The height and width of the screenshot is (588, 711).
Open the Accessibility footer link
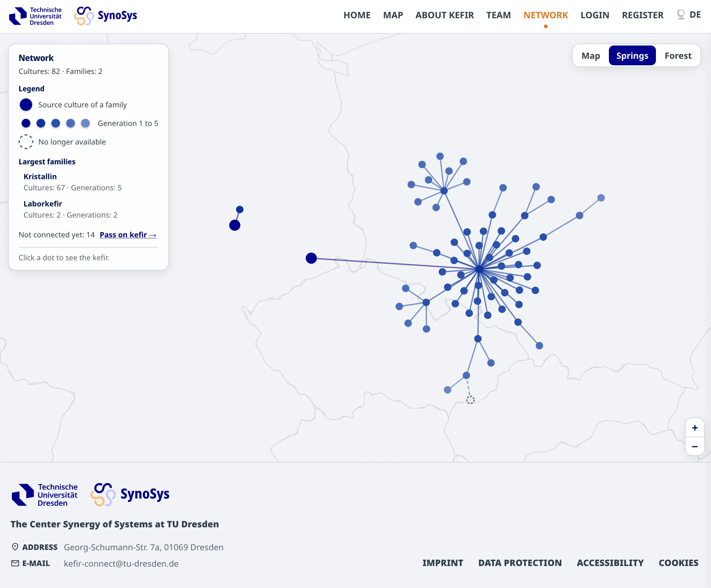point(610,563)
